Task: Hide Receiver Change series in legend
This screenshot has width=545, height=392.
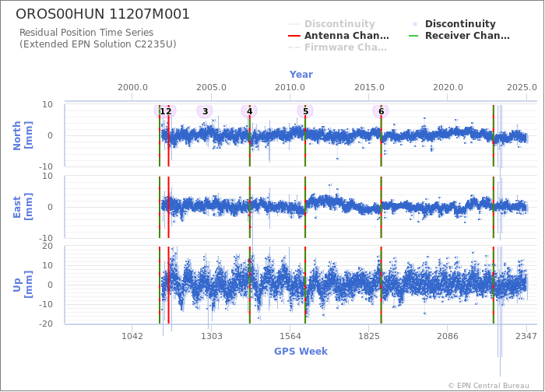Action: (459, 36)
